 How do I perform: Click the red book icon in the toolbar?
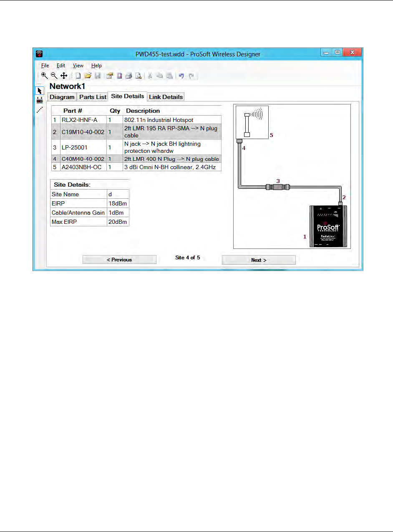[119, 76]
